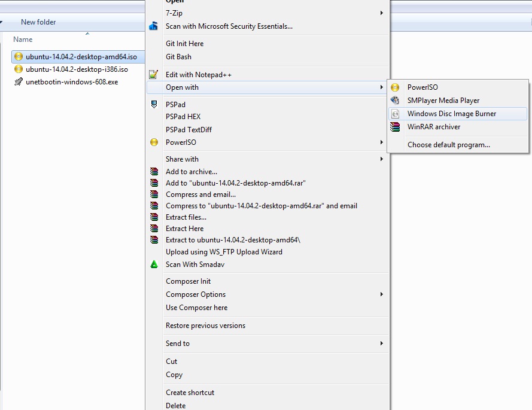Click WinRAR icon beside Extract to ubuntu folder
Screen dimensions: 532x410
click(x=154, y=239)
